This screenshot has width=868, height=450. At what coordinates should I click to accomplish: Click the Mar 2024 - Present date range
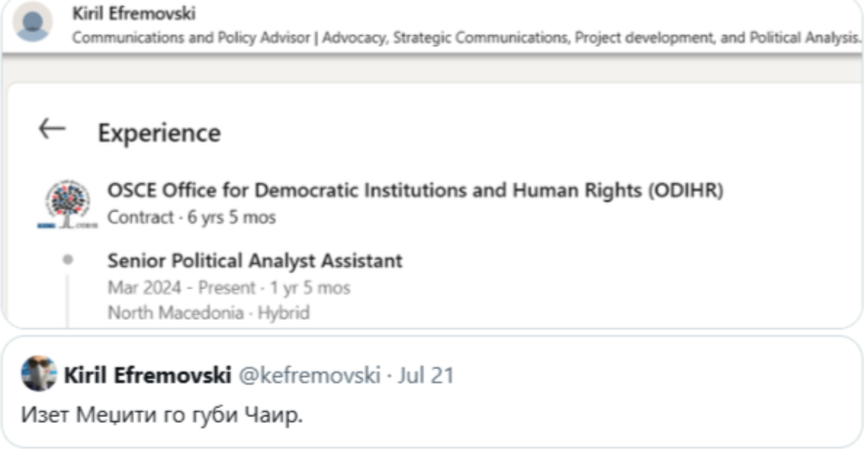pos(182,288)
